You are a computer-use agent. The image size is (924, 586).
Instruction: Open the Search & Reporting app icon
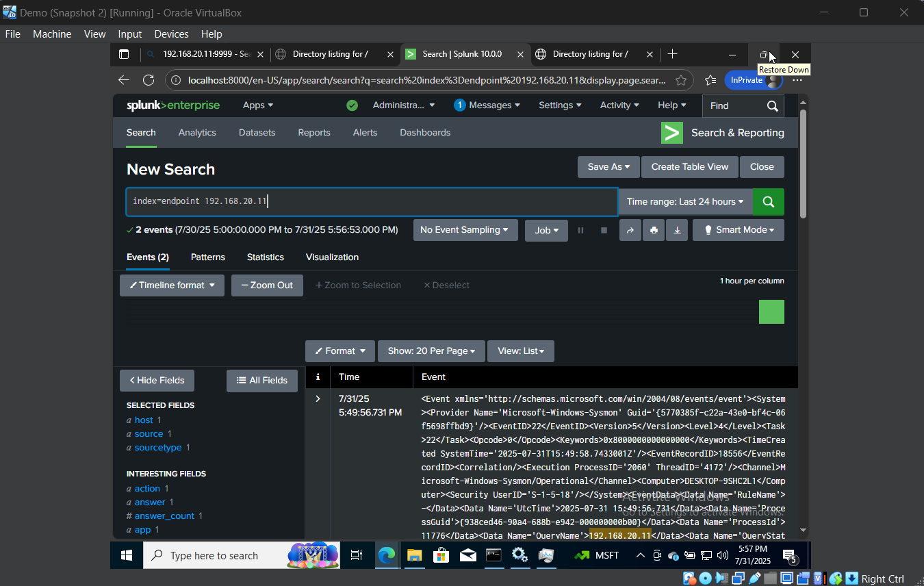671,133
